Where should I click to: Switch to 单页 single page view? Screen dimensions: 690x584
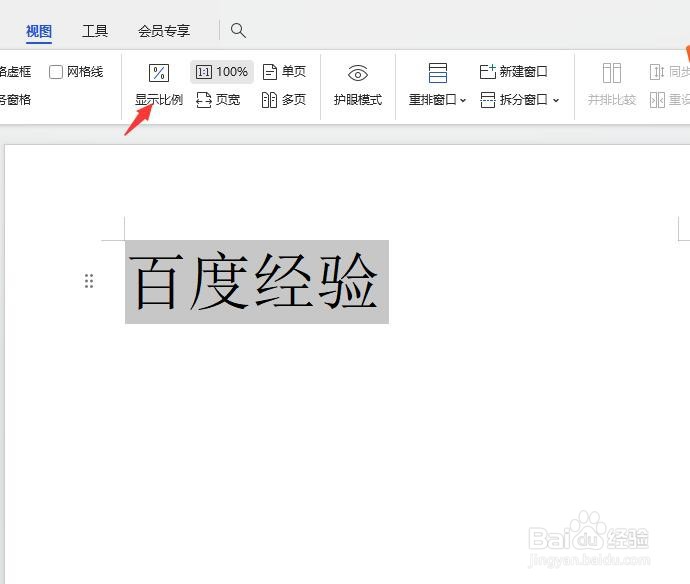pos(284,72)
